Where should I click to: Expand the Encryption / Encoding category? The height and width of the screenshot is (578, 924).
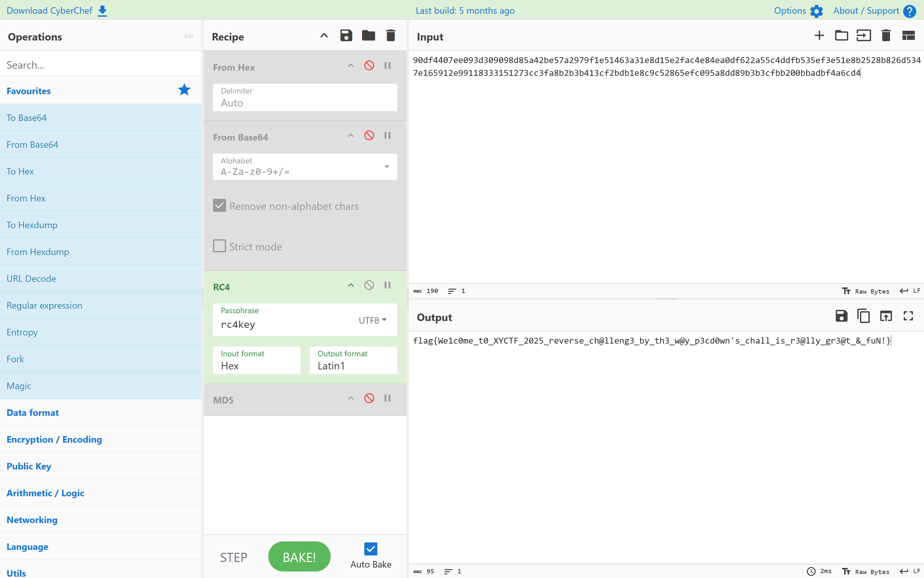pyautogui.click(x=54, y=439)
